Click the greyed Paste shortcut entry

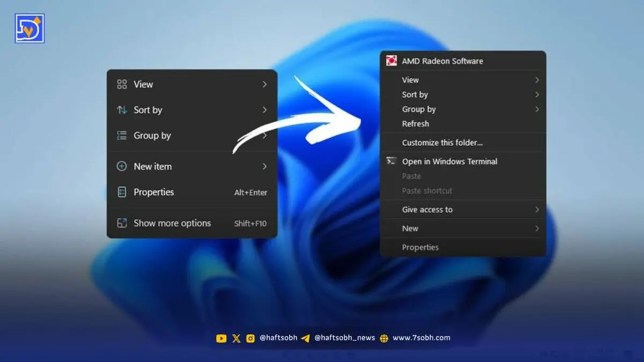(463, 190)
